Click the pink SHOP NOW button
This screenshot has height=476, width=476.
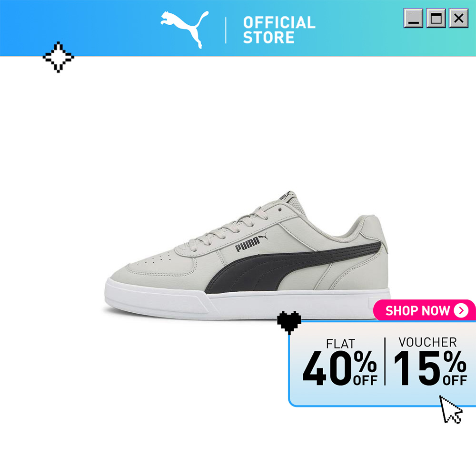[424, 310]
